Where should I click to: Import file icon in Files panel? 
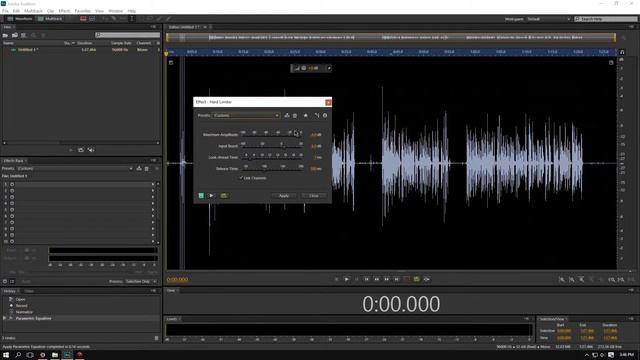[x=15, y=36]
